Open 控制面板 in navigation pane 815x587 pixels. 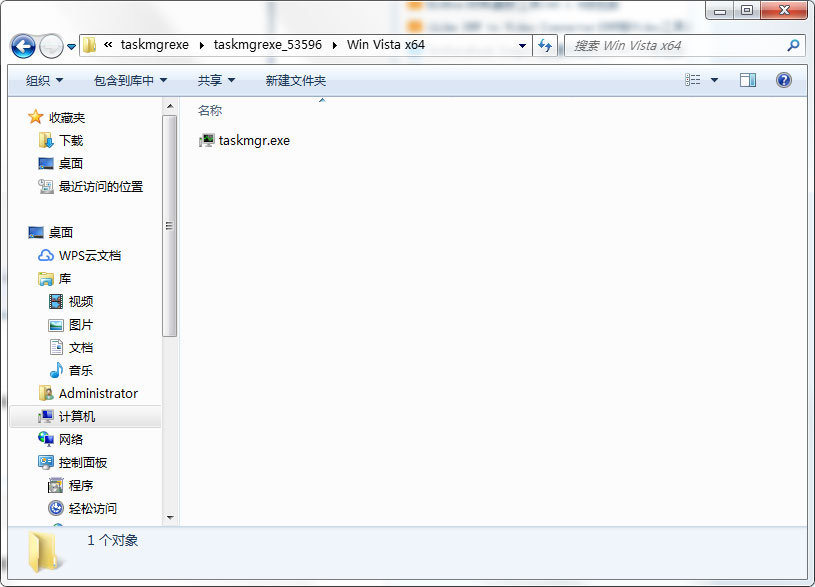pyautogui.click(x=83, y=463)
